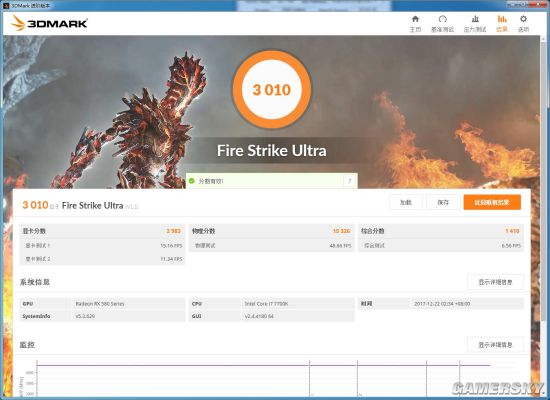Click the 加载 load button
The height and width of the screenshot is (400, 550).
(406, 202)
